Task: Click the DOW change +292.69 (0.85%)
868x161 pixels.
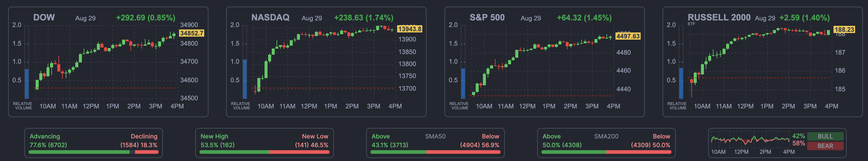Action: point(145,17)
